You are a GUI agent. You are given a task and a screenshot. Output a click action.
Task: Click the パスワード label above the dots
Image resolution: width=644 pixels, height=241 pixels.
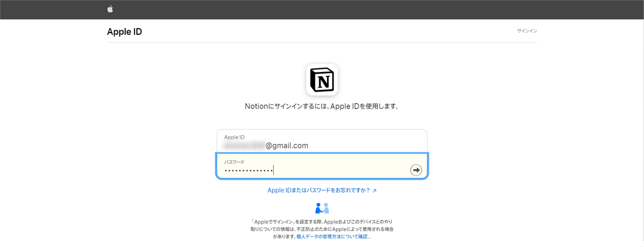point(234,162)
